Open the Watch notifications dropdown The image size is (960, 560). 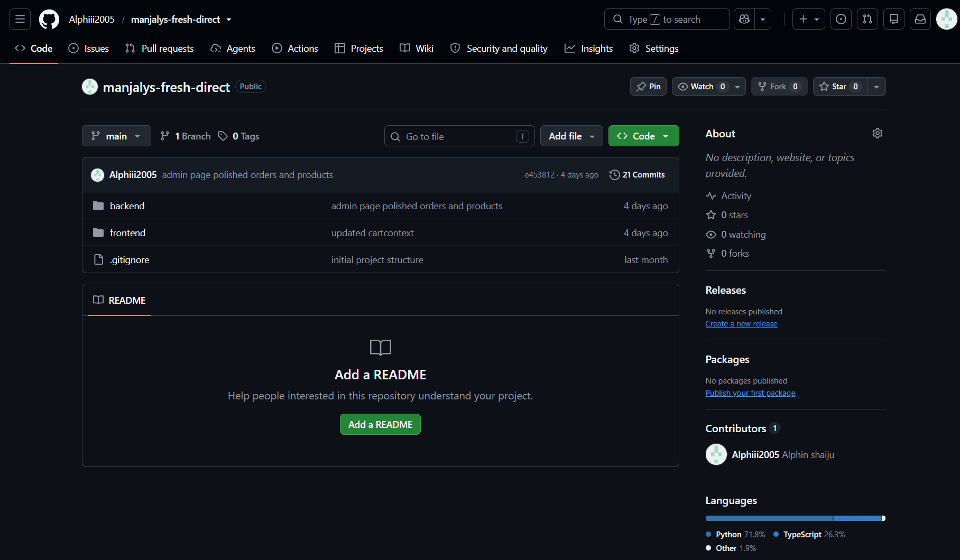709,87
